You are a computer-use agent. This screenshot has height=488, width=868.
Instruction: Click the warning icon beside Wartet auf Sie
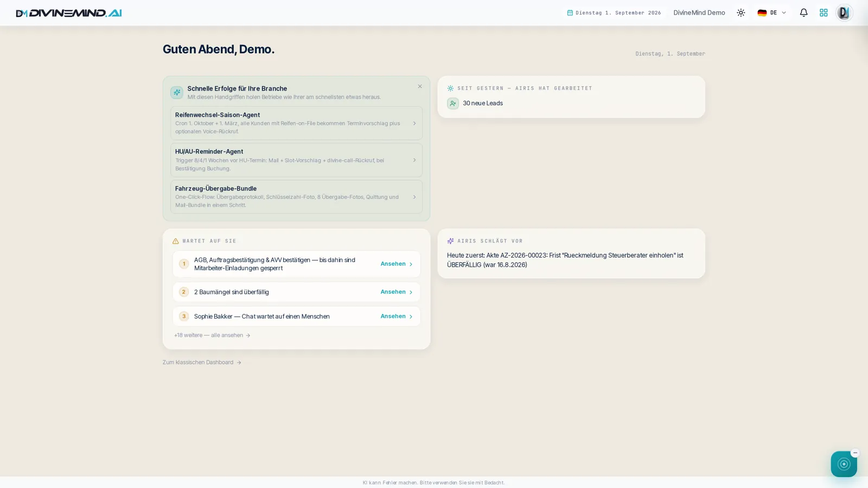click(x=175, y=241)
